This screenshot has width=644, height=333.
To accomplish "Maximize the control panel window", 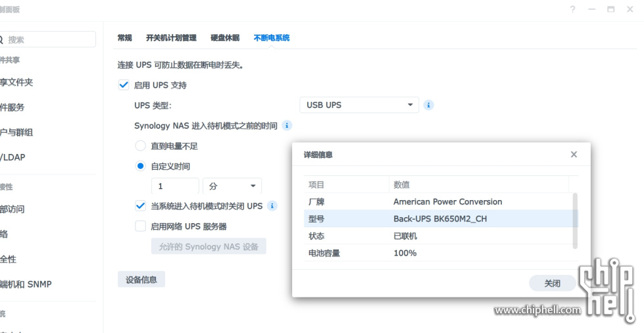I will 611,9.
